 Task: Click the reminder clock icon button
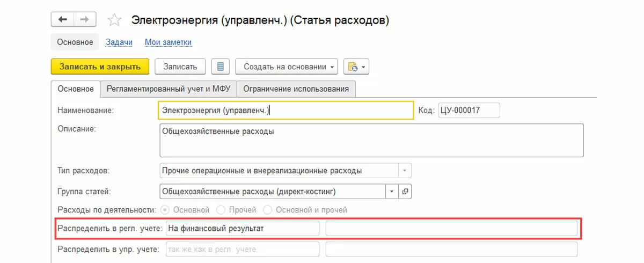coord(356,67)
